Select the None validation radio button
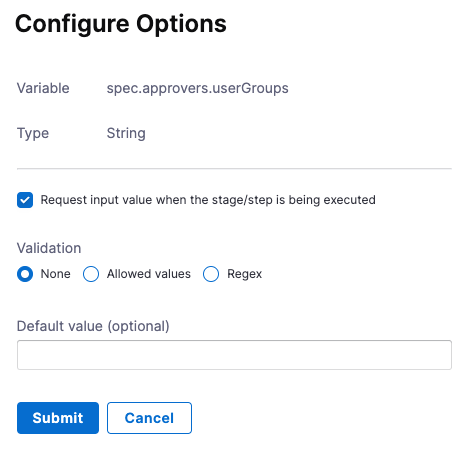This screenshot has height=451, width=471. click(x=25, y=274)
